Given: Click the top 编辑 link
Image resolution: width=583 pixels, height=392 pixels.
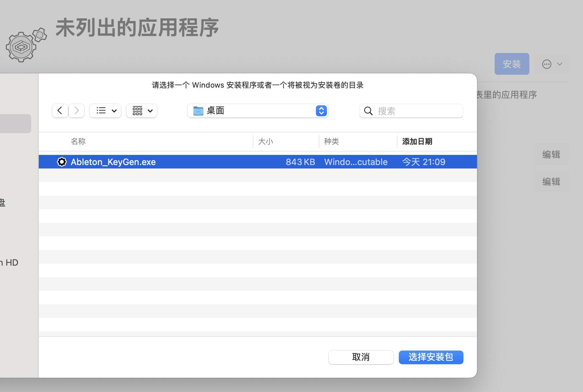Looking at the screenshot, I should 551,155.
